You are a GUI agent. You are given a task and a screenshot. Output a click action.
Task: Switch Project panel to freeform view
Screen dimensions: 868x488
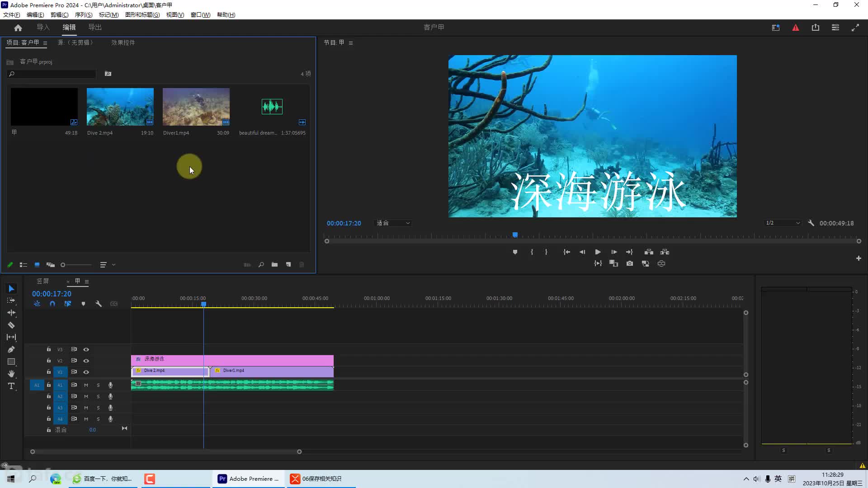tap(51, 265)
